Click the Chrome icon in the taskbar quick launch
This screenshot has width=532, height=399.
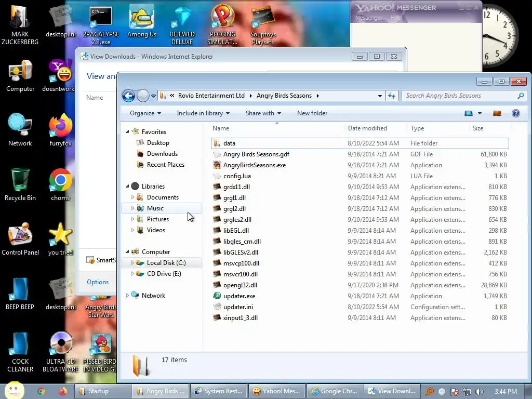click(41, 391)
